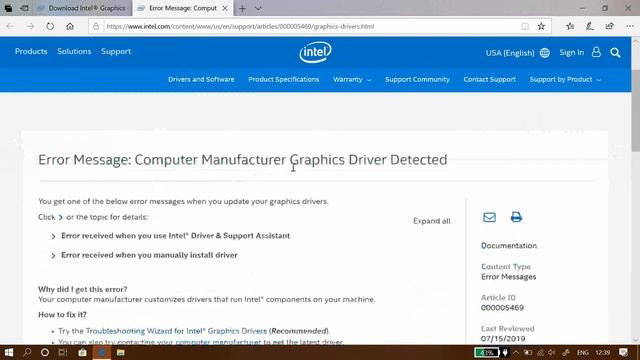Open File Explorer taskbar icon

point(120,353)
